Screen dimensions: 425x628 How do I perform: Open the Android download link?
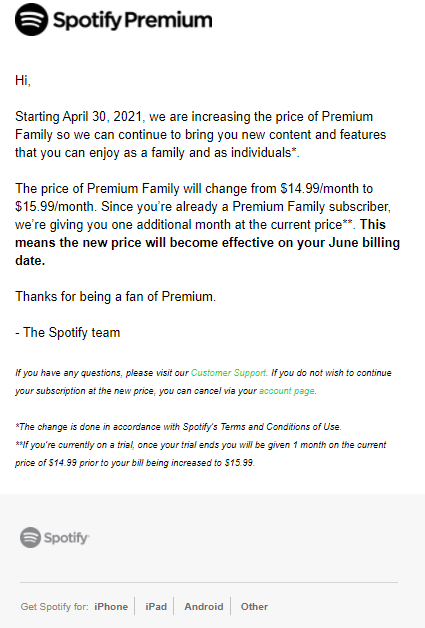203,606
